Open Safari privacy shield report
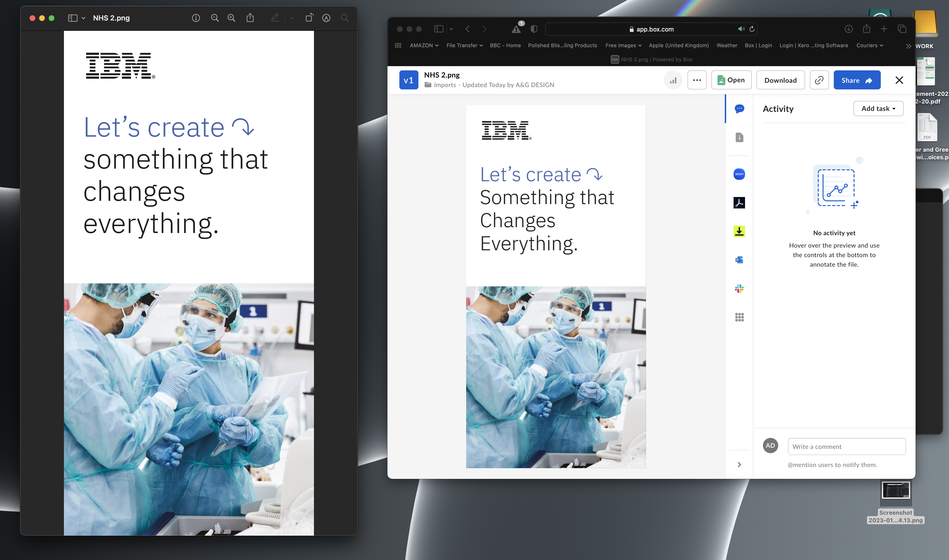This screenshot has width=949, height=560. point(534,29)
